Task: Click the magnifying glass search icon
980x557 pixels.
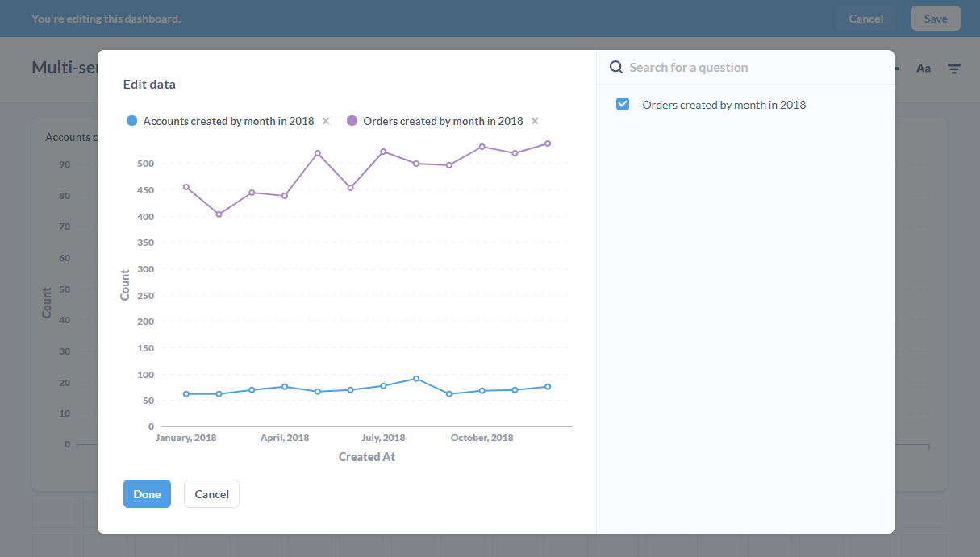Action: coord(616,68)
